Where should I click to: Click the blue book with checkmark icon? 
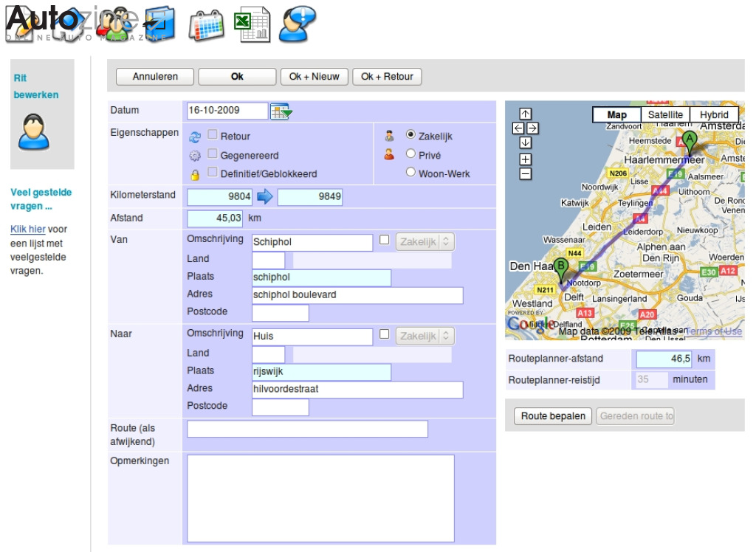(x=159, y=23)
